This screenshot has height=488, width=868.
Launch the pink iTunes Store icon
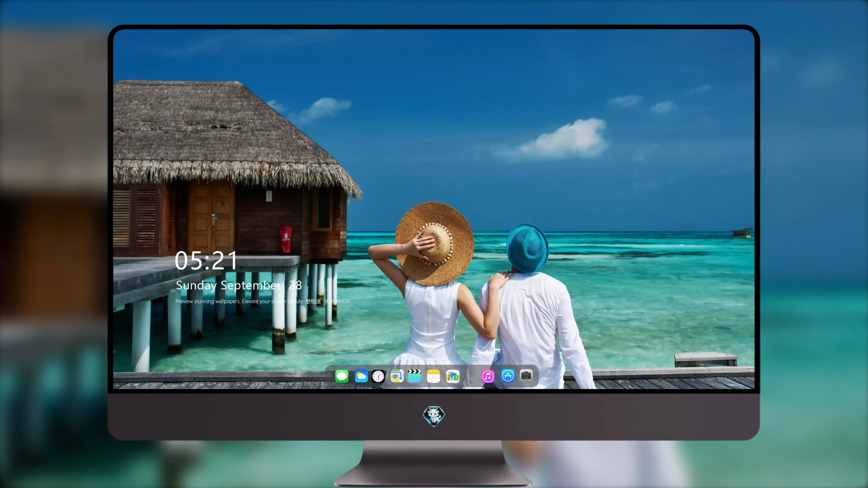[x=488, y=376]
